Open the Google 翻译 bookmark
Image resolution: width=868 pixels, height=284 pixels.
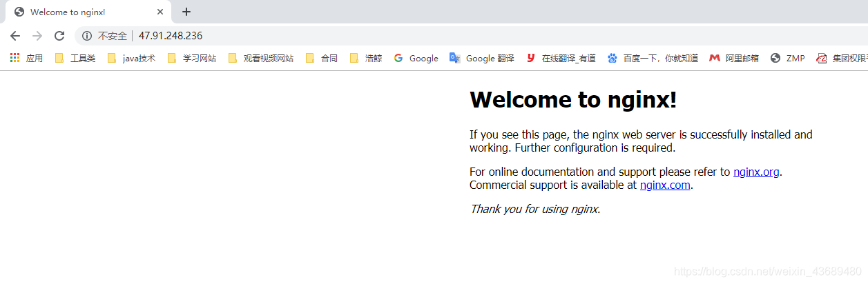[481, 59]
